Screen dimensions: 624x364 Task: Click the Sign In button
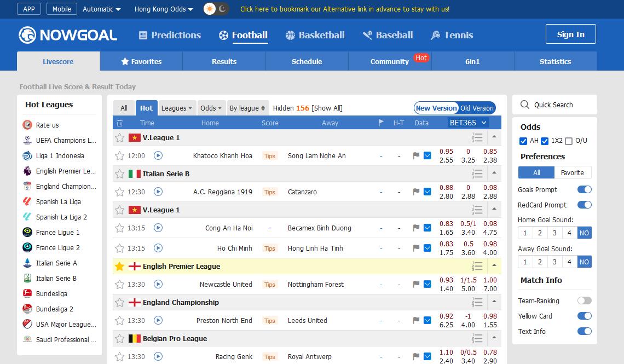[x=571, y=34]
